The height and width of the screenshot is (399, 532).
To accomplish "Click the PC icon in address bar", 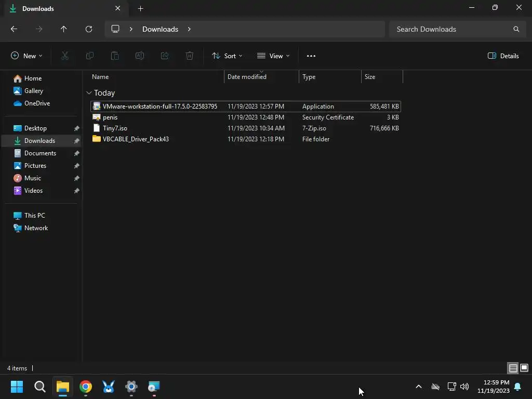I will [x=115, y=29].
